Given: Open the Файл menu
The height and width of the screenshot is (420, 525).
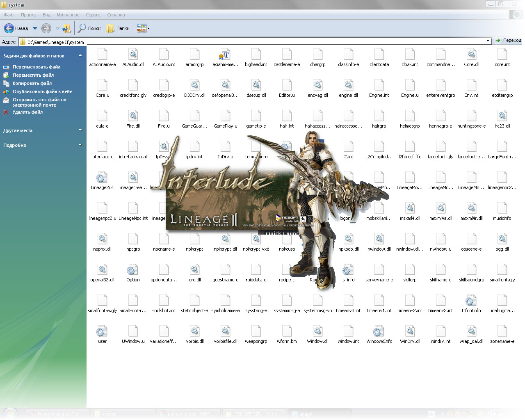Looking at the screenshot, I should point(9,15).
